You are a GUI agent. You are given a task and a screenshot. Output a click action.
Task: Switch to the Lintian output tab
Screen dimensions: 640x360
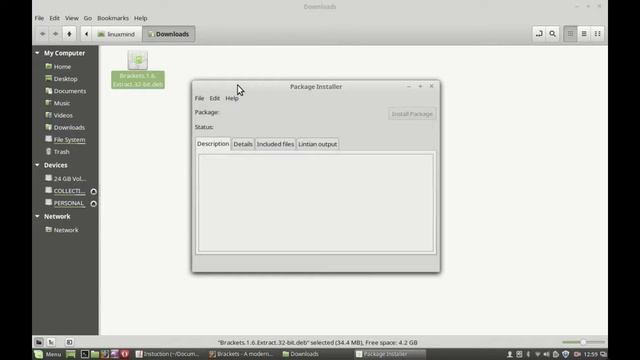(318, 144)
